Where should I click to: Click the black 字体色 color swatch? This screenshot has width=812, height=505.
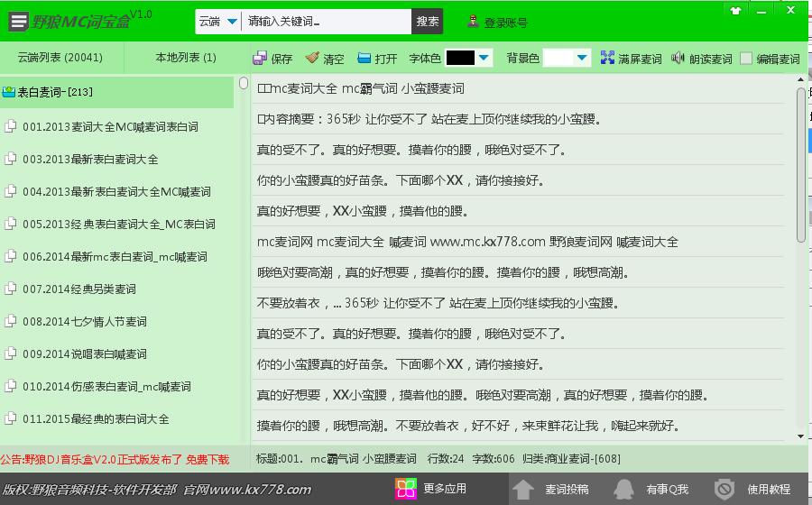[460, 59]
